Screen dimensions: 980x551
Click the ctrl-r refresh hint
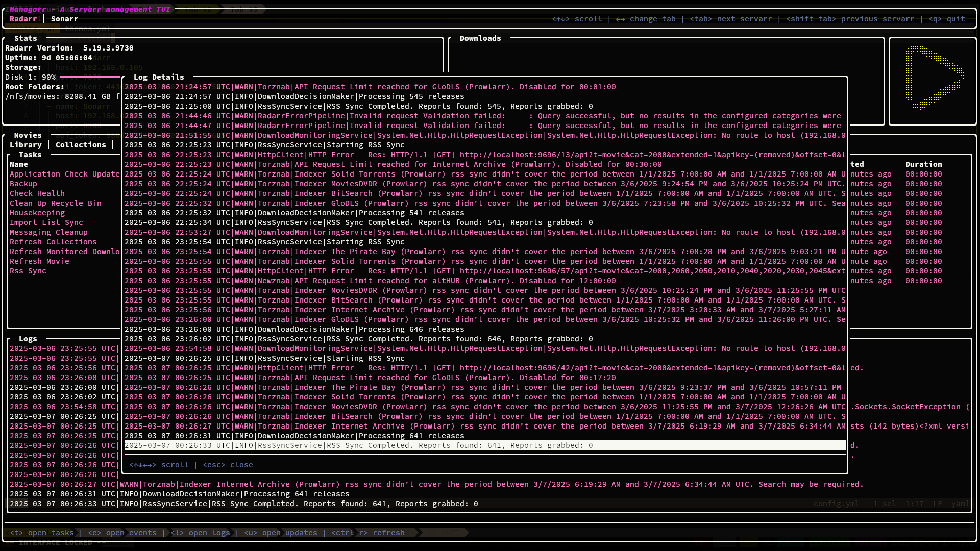tap(368, 533)
